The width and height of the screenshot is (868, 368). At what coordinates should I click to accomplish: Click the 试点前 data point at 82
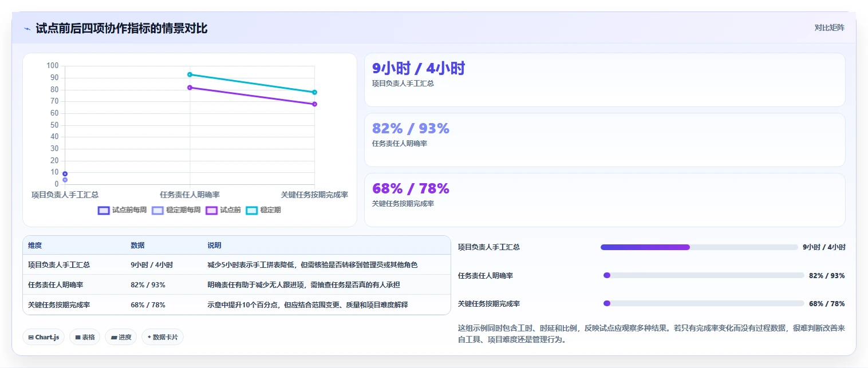(190, 88)
